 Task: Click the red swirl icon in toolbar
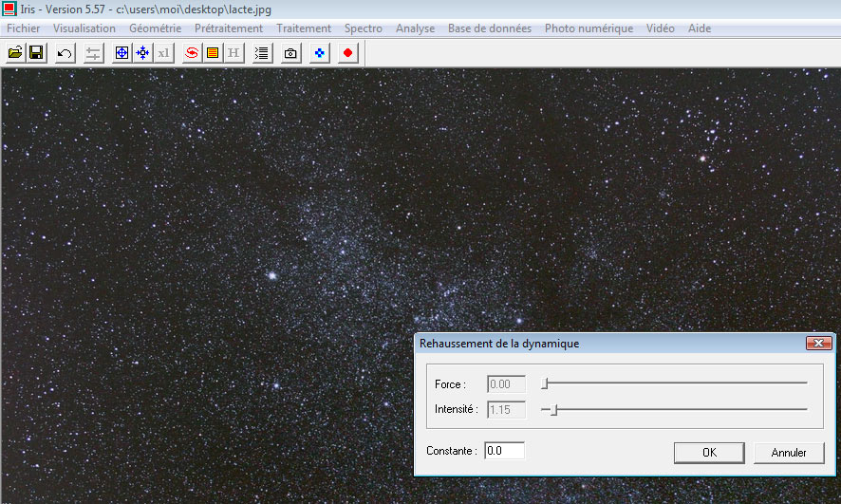tap(192, 52)
